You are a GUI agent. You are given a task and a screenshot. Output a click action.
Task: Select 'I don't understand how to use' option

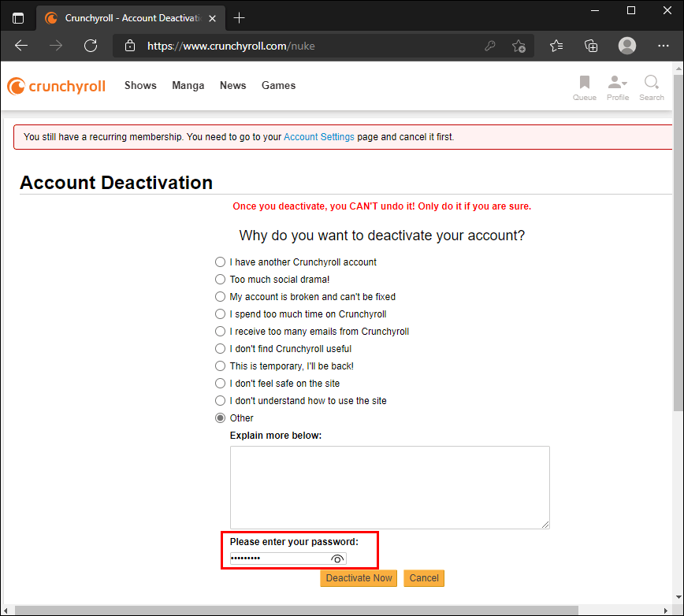click(221, 401)
